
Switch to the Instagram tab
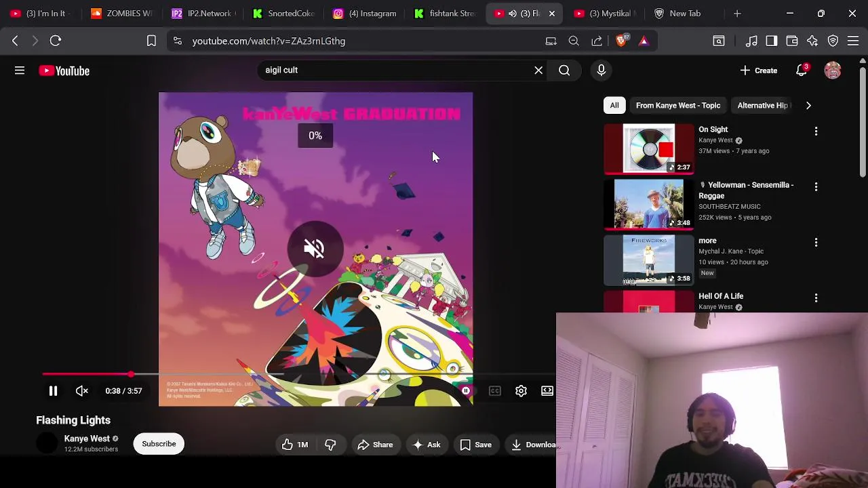[365, 14]
